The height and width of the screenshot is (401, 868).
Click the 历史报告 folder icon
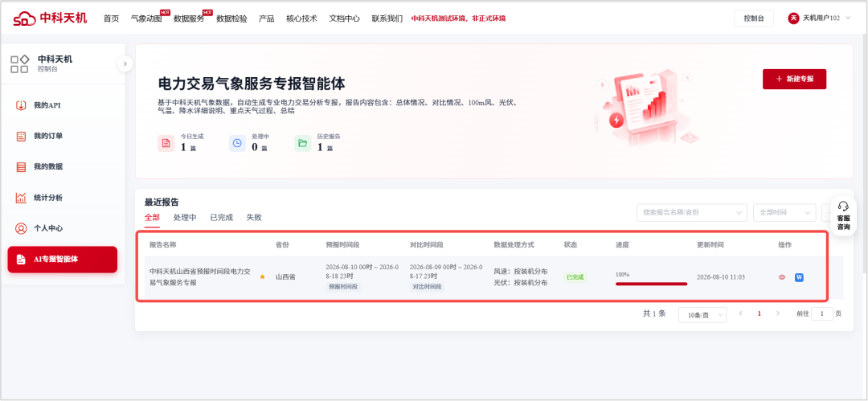click(302, 143)
